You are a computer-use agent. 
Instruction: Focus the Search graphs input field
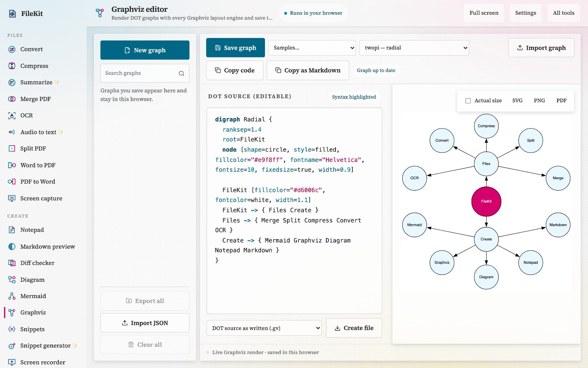click(145, 73)
